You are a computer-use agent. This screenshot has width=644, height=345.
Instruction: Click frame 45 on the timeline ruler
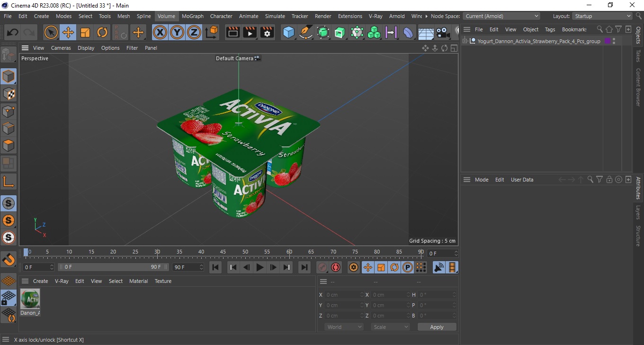(223, 252)
